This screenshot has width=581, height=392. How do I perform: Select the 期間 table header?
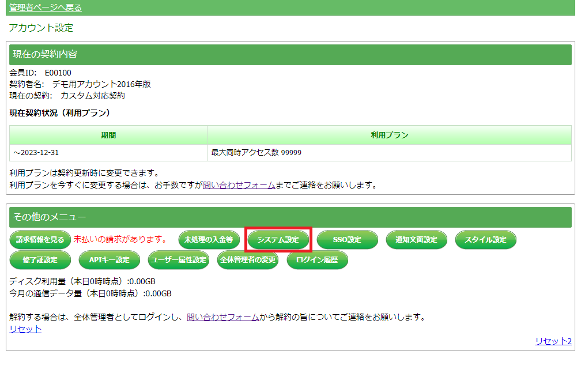click(x=108, y=135)
